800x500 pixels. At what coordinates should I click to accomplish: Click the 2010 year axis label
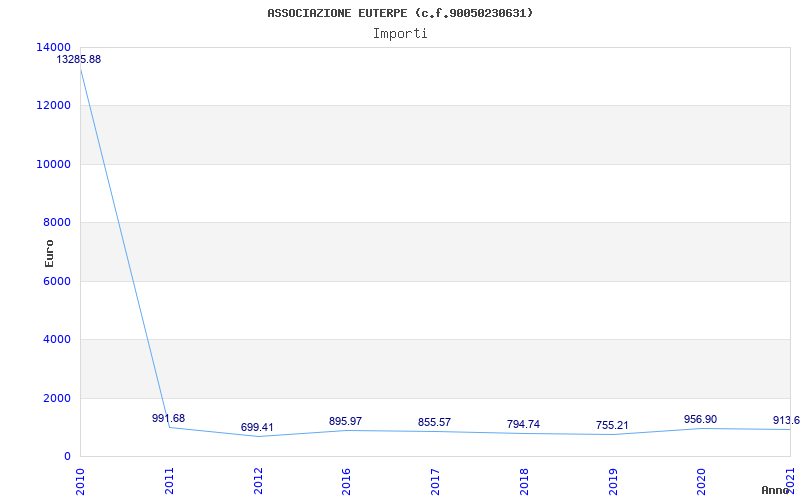(81, 481)
